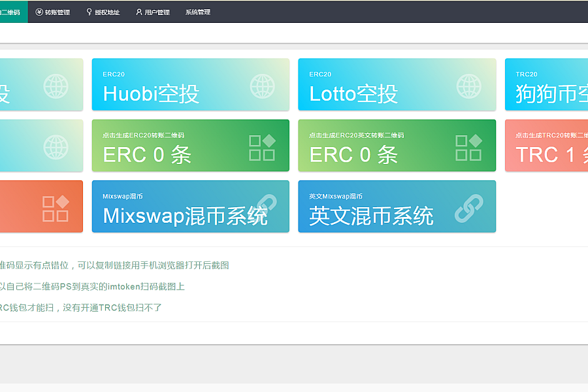The image size is (588, 392).
Task: Click the globe icon on the Huobi空投 card
Action: pyautogui.click(x=263, y=86)
